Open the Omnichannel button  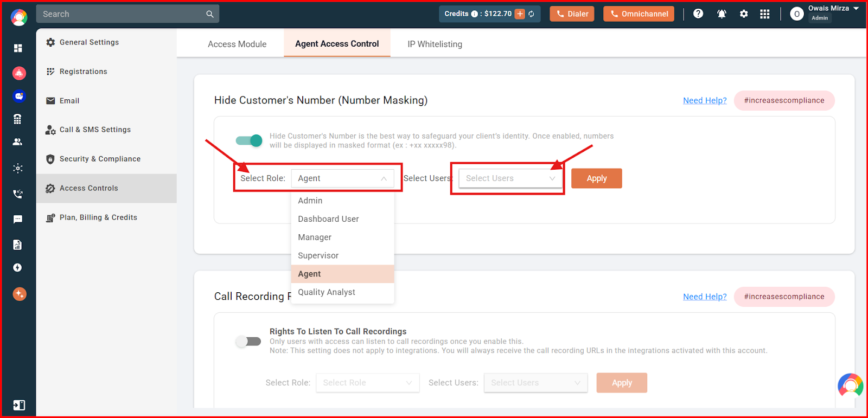(x=639, y=14)
